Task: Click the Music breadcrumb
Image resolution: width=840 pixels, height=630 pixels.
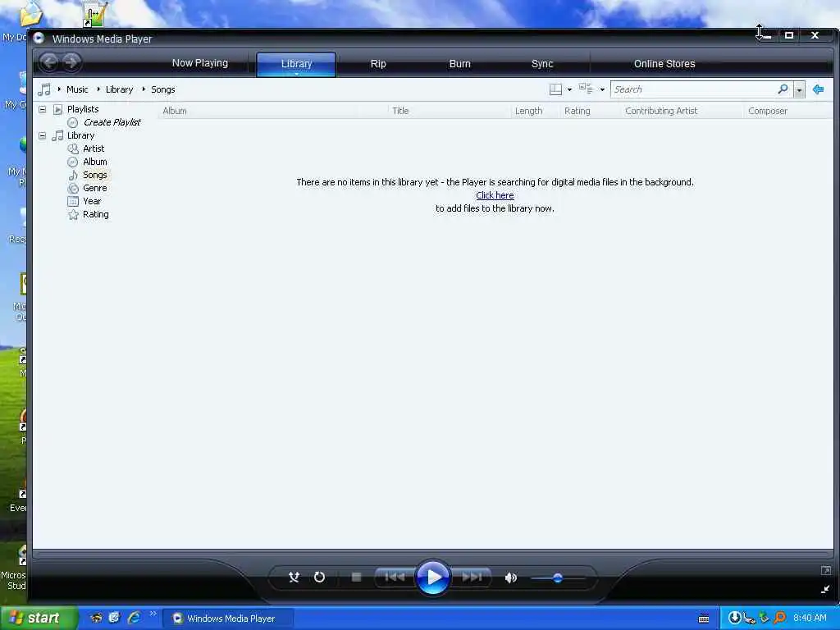Action: pyautogui.click(x=77, y=89)
